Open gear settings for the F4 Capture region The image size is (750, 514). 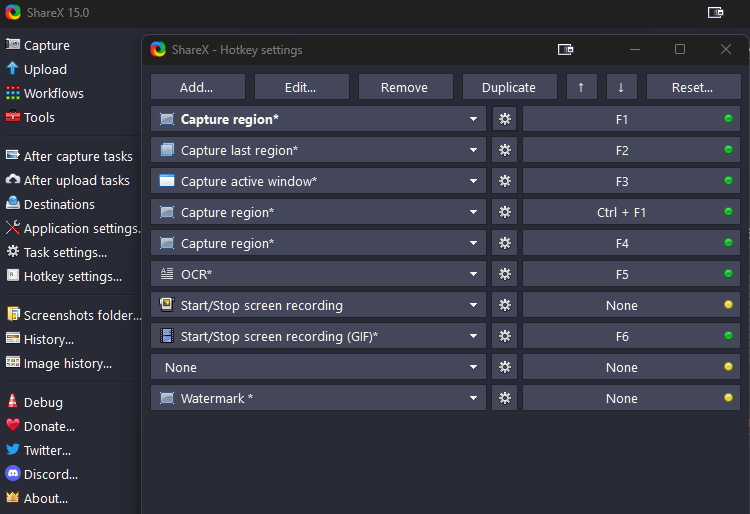coord(505,243)
